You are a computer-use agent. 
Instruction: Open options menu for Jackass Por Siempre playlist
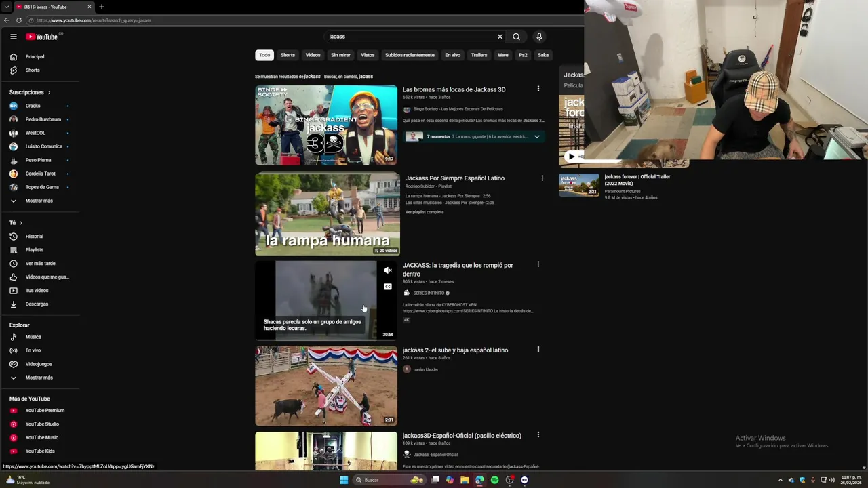(542, 178)
